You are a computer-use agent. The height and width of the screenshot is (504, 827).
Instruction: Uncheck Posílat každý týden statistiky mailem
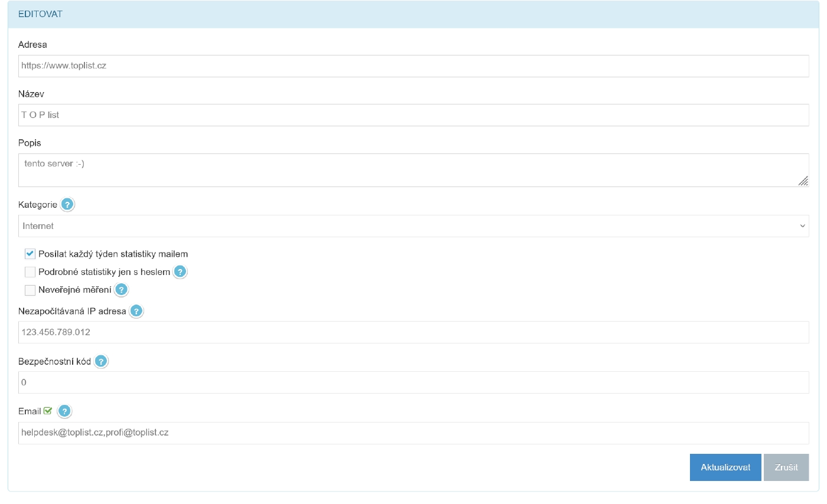point(30,254)
